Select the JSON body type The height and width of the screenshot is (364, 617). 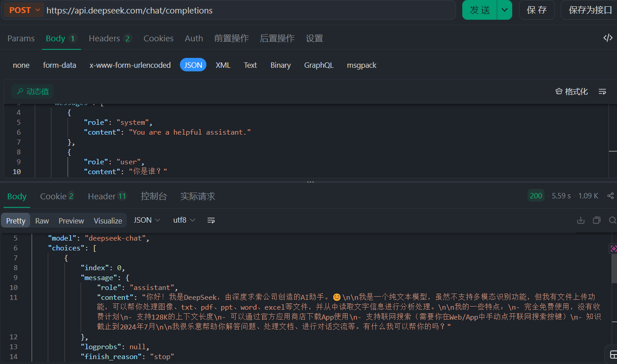pos(193,65)
